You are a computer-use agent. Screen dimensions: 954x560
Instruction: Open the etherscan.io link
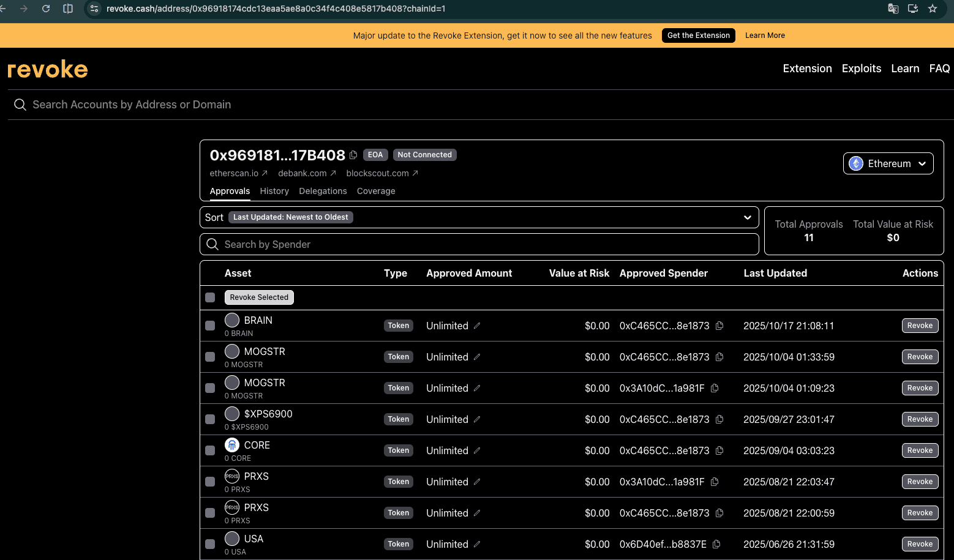coord(239,173)
